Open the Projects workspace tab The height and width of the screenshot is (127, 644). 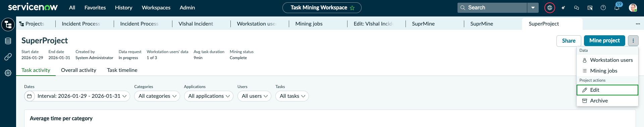point(32,24)
